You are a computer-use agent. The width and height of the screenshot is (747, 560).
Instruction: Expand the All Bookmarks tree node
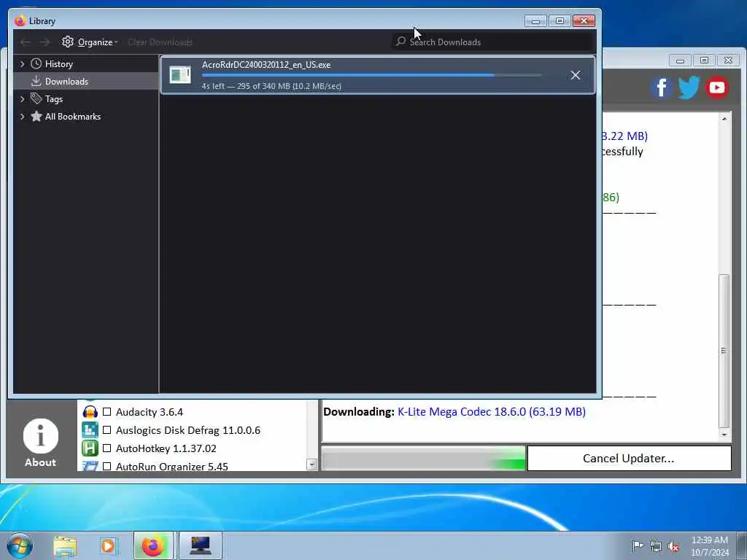tap(22, 116)
